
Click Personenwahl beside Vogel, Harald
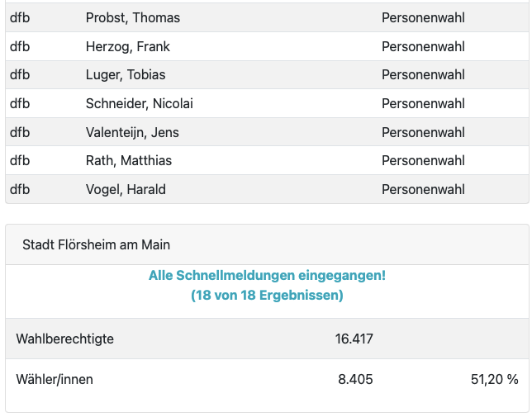tap(423, 190)
